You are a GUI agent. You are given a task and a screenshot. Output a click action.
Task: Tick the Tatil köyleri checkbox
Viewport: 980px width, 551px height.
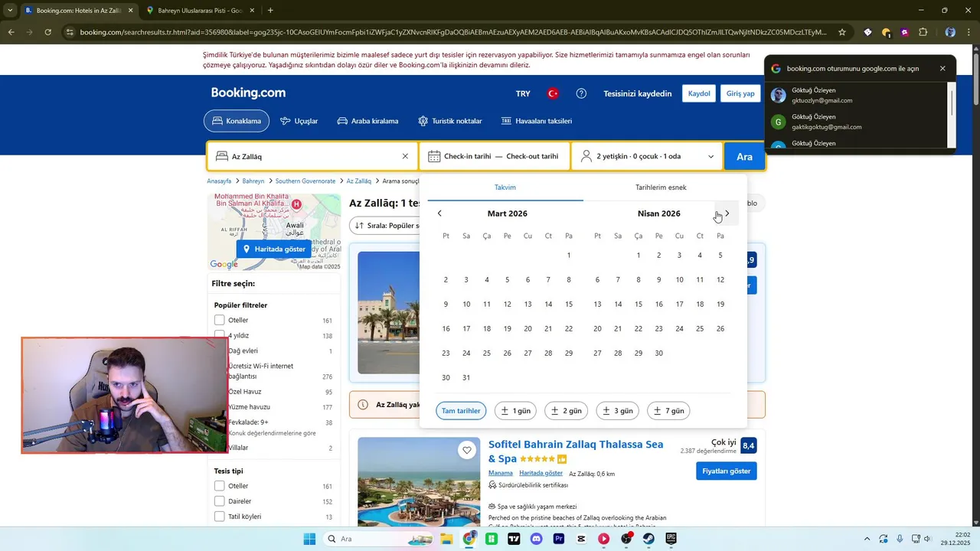[x=220, y=517]
